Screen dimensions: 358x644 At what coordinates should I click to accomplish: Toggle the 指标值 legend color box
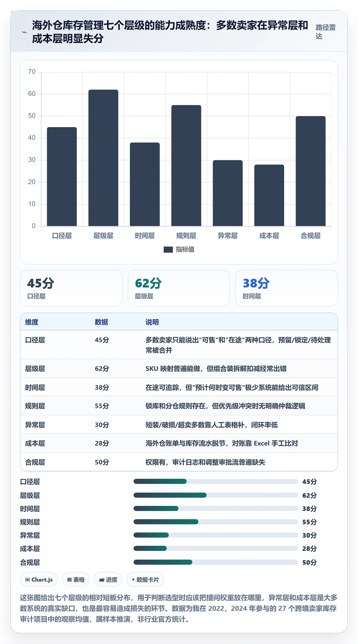pyautogui.click(x=168, y=249)
